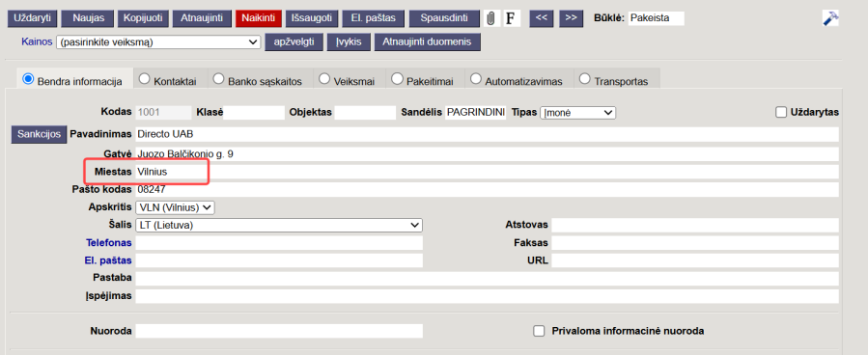Screen dimensions: 868x355
Task: Click the Įspėjimas input field
Action: pyautogui.click(x=488, y=296)
